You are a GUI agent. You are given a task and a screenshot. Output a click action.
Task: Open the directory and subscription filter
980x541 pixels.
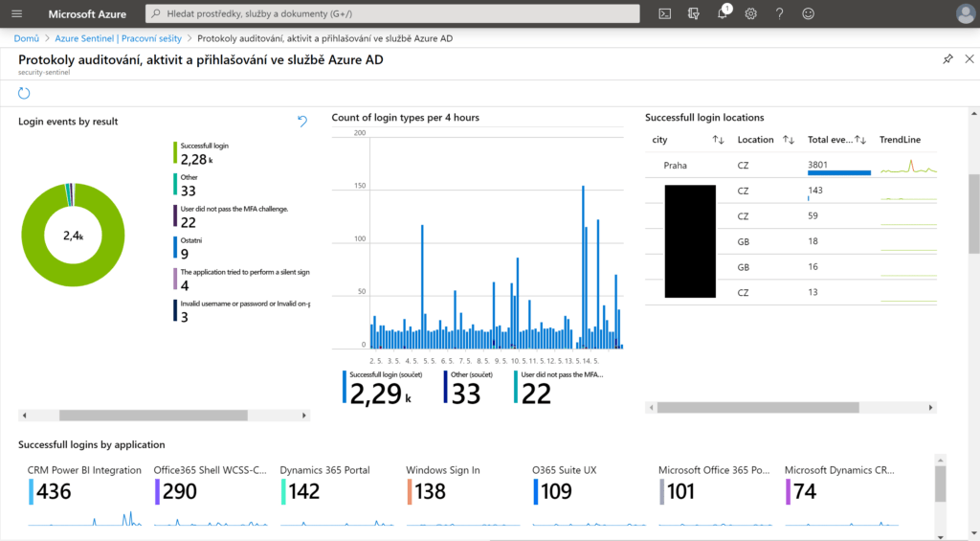click(x=694, y=13)
